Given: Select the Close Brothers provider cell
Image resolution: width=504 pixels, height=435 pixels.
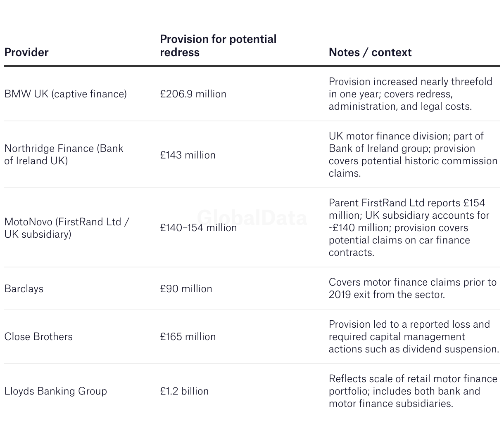Looking at the screenshot, I should click(38, 337).
